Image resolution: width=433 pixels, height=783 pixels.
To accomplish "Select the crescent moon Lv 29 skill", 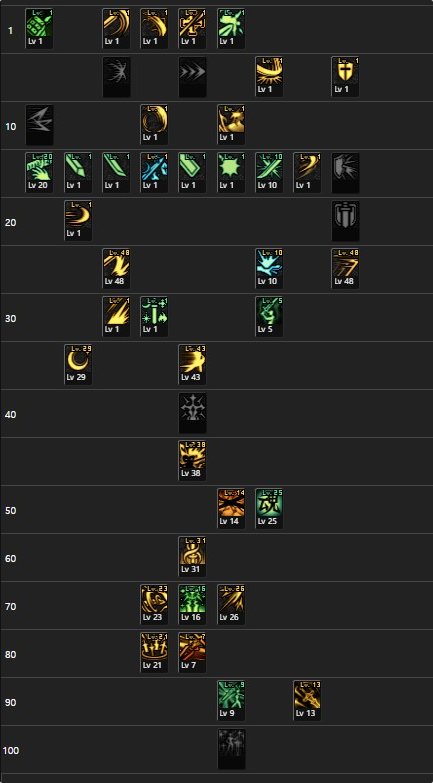I will tap(77, 365).
